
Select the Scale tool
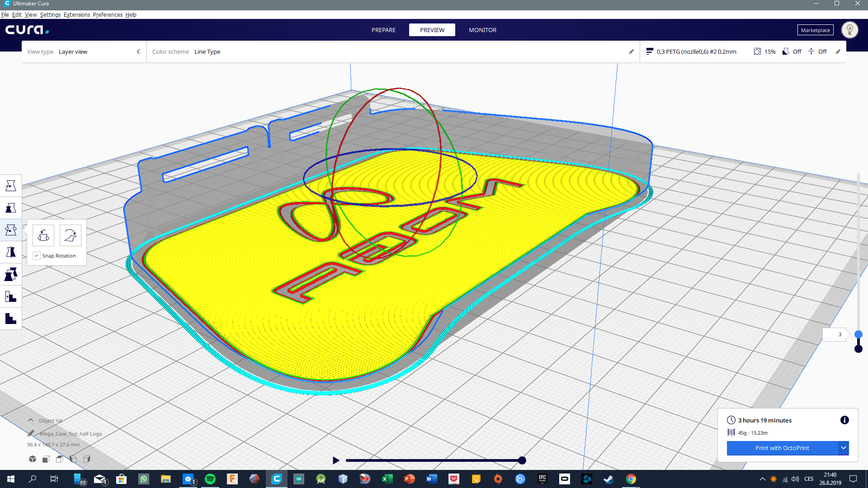(x=11, y=208)
